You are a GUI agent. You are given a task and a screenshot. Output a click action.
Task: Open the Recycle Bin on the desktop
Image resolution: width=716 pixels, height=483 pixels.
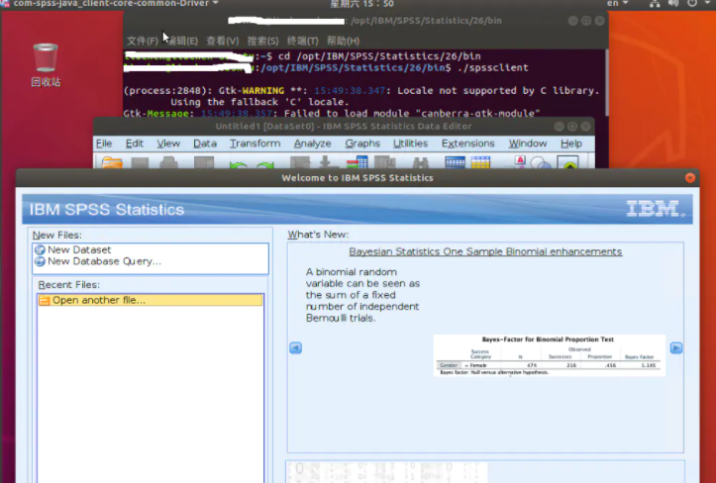pos(45,64)
